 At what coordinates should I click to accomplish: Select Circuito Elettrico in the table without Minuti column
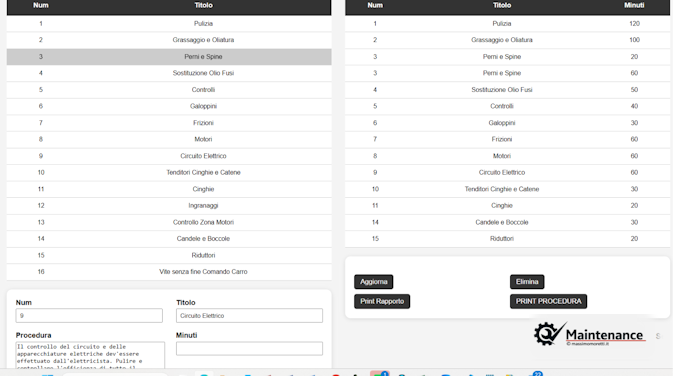(169, 156)
